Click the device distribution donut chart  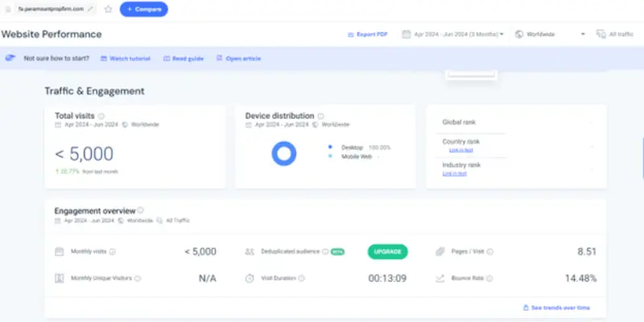pyautogui.click(x=284, y=154)
